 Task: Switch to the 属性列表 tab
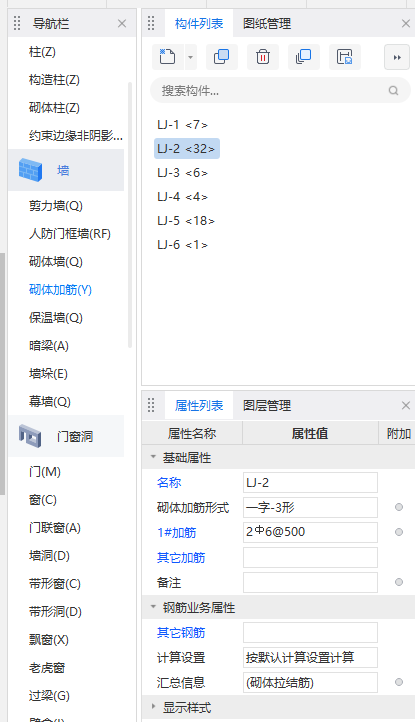coord(199,406)
